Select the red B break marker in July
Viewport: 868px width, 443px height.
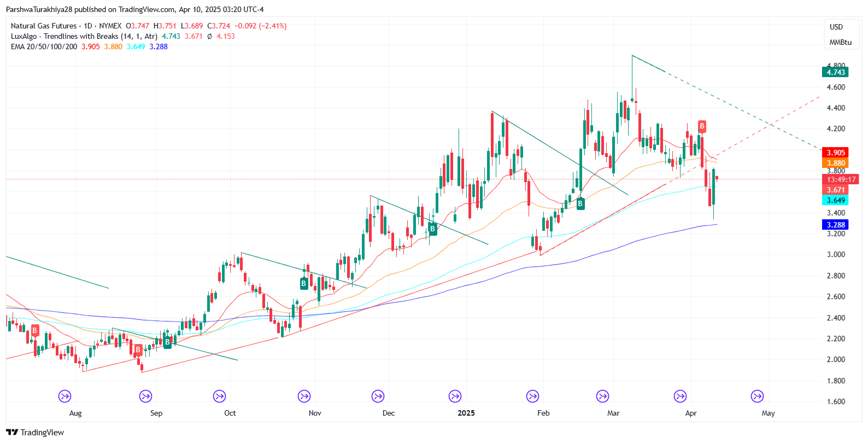(x=35, y=330)
